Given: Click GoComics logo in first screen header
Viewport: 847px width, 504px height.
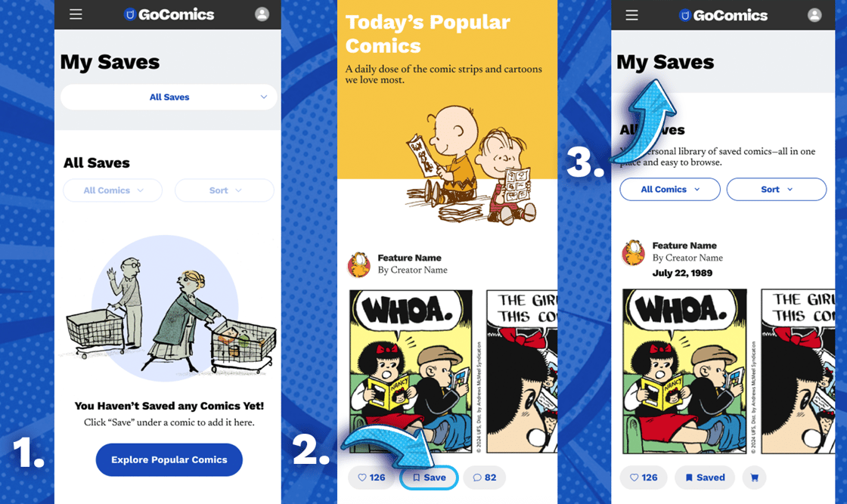Looking at the screenshot, I should tap(169, 14).
